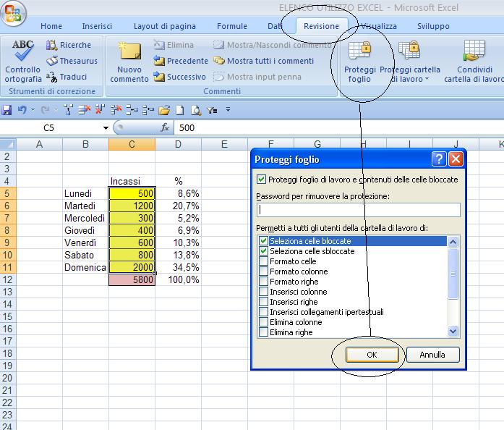Cancel with the Annulla button
This screenshot has height=430, width=504.
point(432,355)
